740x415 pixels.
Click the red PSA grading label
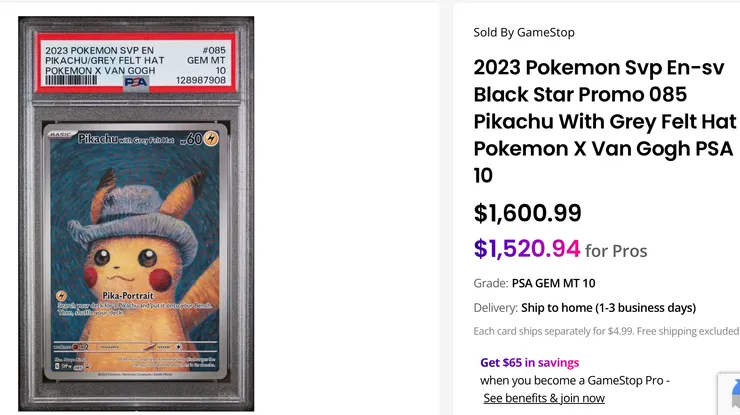point(136,66)
